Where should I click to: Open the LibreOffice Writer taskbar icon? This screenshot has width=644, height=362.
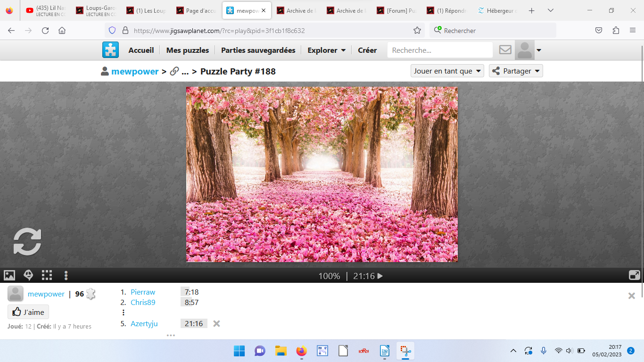pyautogui.click(x=385, y=351)
